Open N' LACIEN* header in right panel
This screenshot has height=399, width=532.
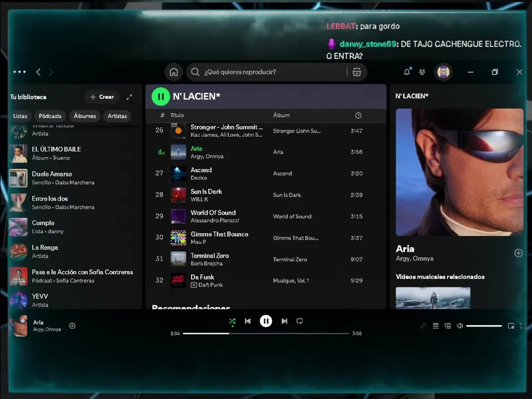[412, 96]
